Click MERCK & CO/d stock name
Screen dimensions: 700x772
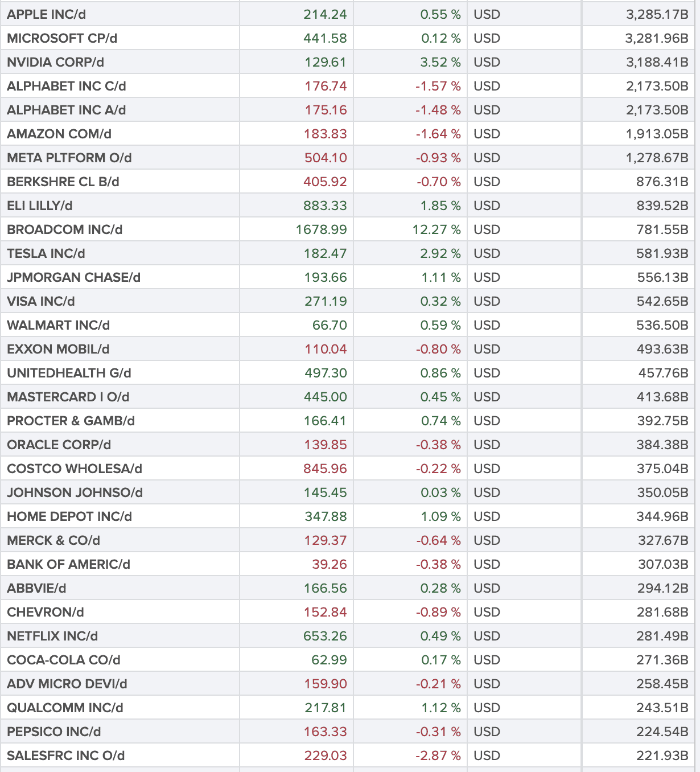(53, 540)
